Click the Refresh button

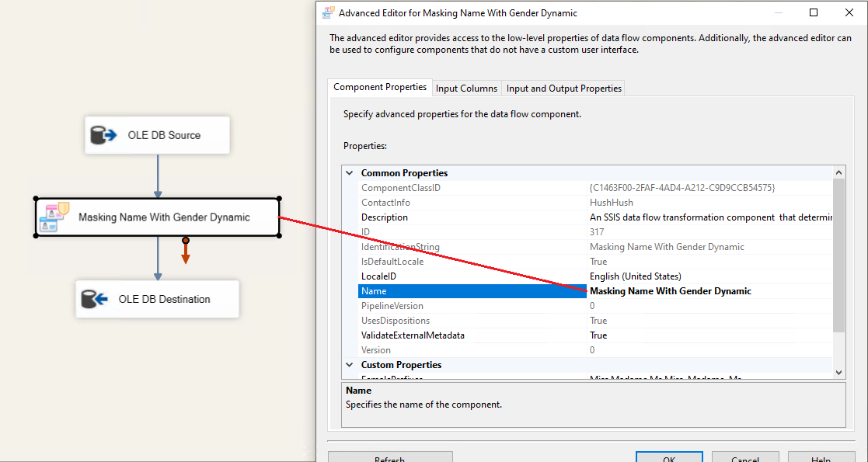[389, 458]
